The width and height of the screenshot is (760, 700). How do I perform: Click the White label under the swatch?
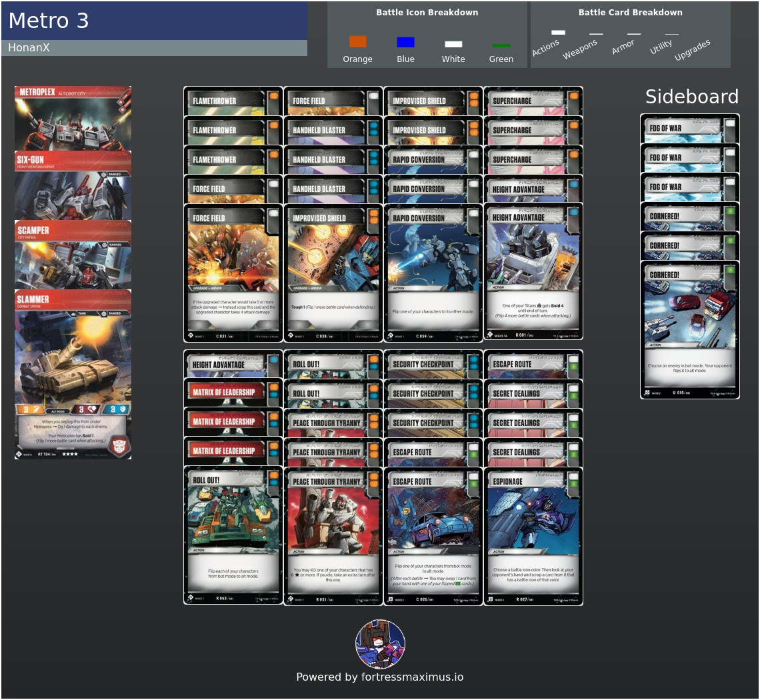pyautogui.click(x=453, y=59)
